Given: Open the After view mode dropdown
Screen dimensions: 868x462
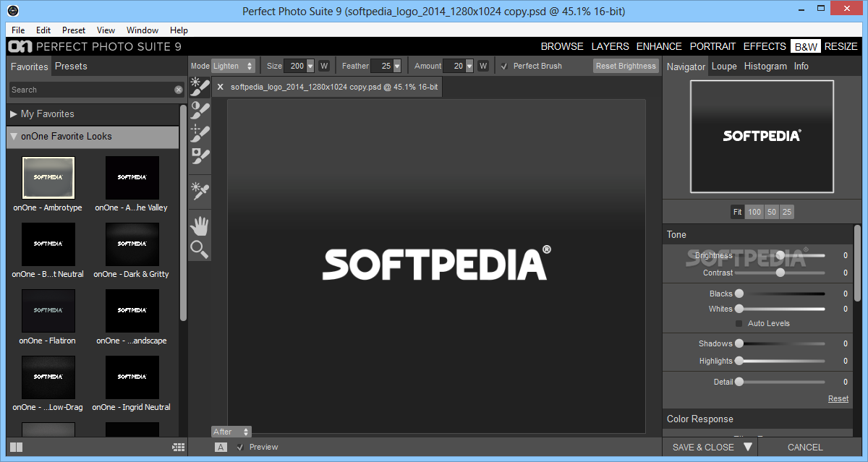Looking at the screenshot, I should (x=231, y=432).
